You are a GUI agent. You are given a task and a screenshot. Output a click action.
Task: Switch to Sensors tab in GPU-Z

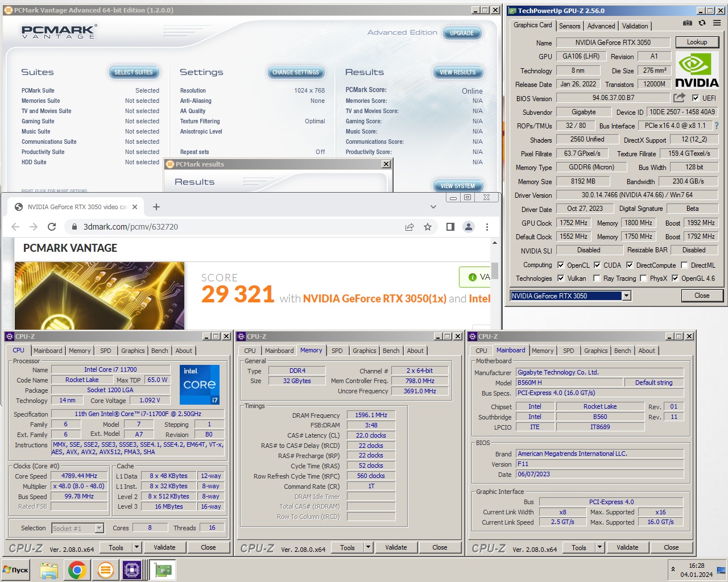[x=569, y=26]
